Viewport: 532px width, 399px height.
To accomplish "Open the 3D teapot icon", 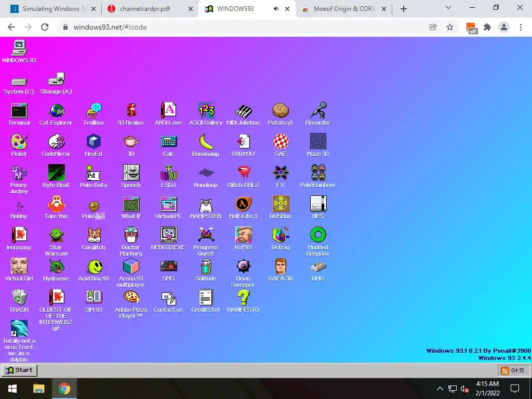I will (131, 145).
